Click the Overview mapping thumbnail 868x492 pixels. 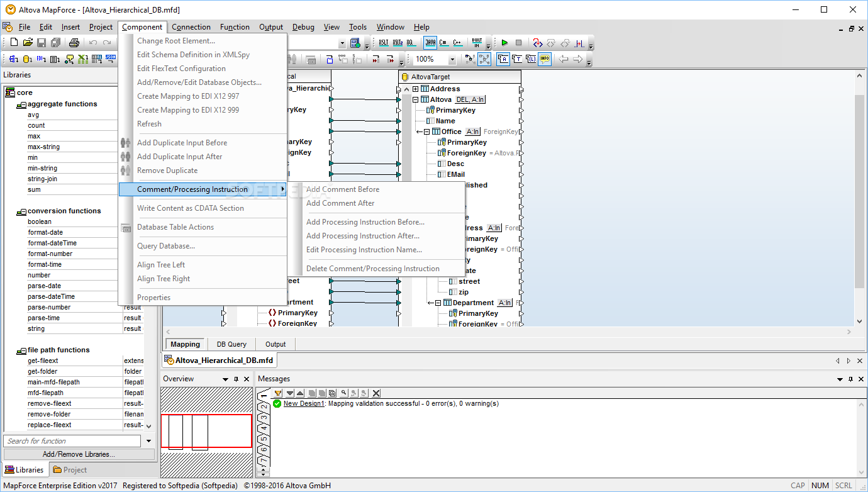pyautogui.click(x=206, y=431)
